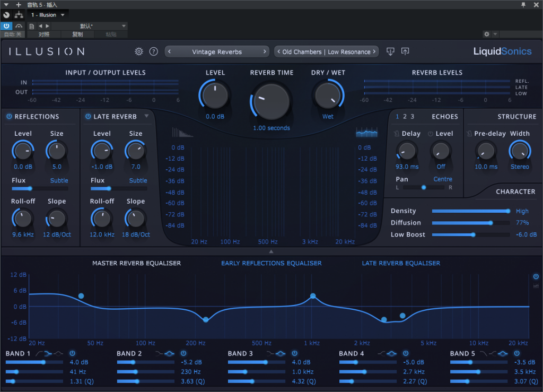Switch to Master Reverb Equaliser tab
543x392 pixels.
(x=136, y=263)
